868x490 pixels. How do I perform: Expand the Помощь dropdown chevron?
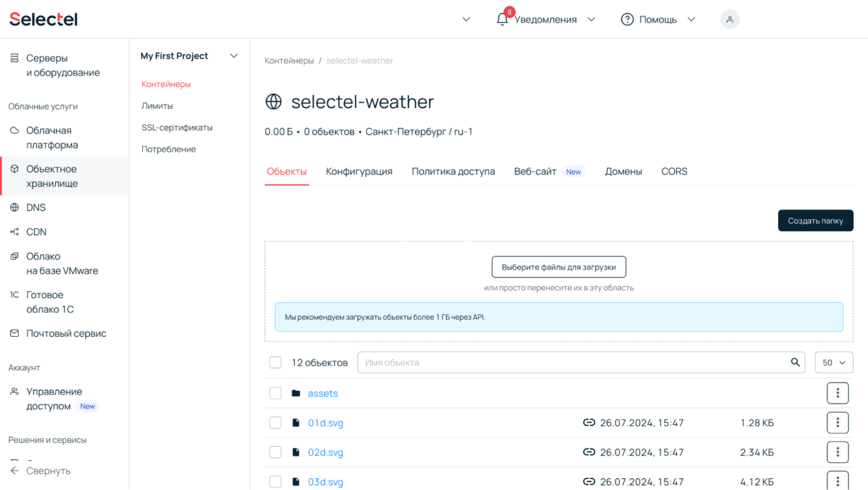691,19
